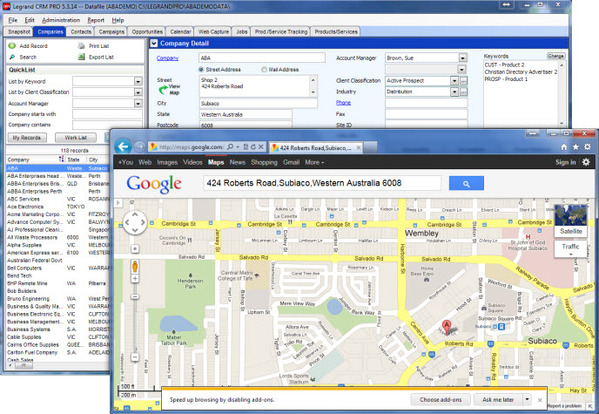The width and height of the screenshot is (599, 414).
Task: Select the Mail Address radio button
Action: pyautogui.click(x=264, y=70)
